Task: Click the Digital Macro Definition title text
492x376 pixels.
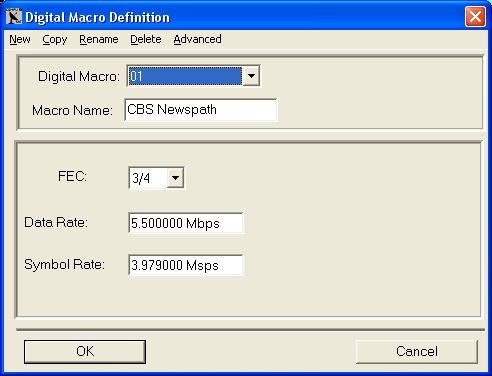Action: point(98,17)
